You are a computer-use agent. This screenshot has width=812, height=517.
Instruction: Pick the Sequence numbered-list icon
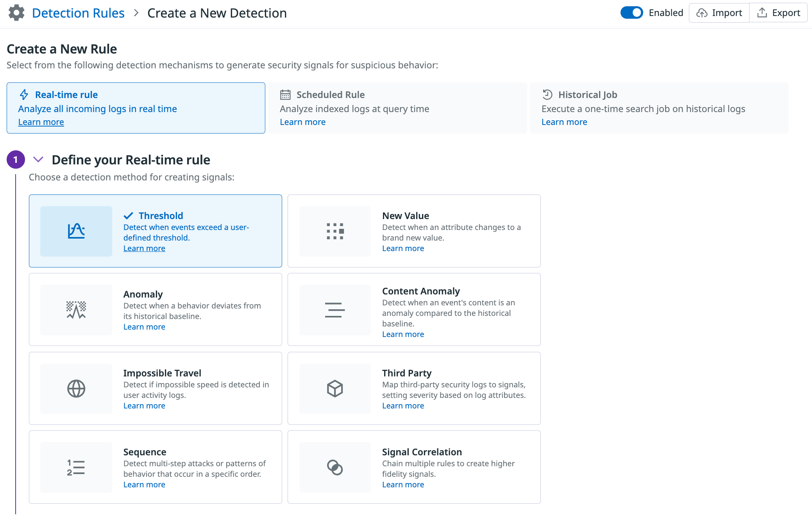tap(76, 467)
